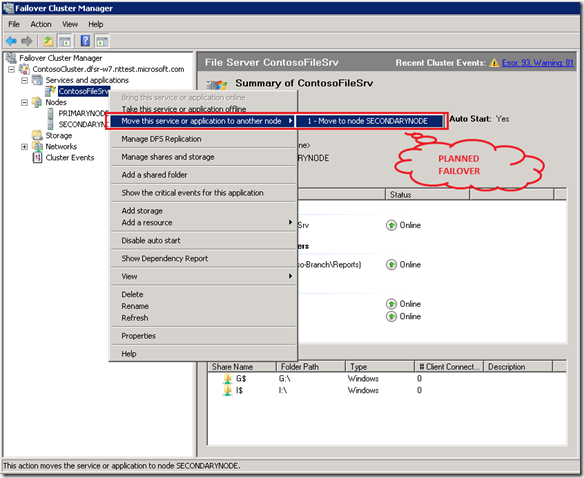Click the G$ share folder icon
This screenshot has height=478, width=584.
(227, 379)
